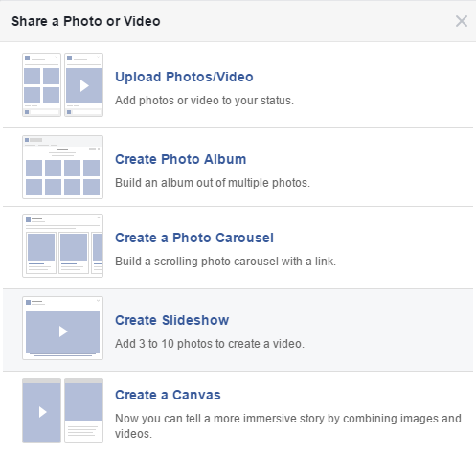Click the Create Slideshow title
476x456 pixels.
coord(172,320)
